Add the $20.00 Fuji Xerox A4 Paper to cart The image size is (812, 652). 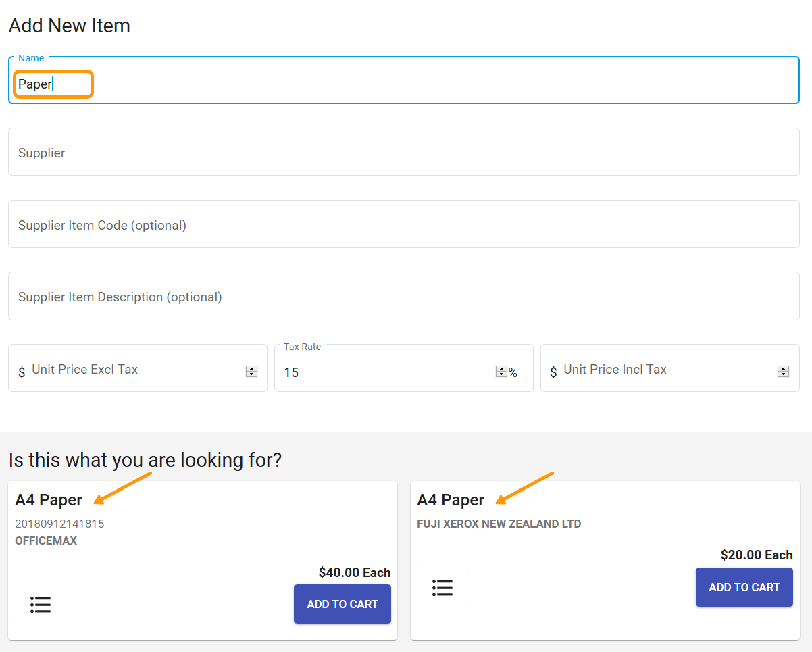pyautogui.click(x=744, y=587)
